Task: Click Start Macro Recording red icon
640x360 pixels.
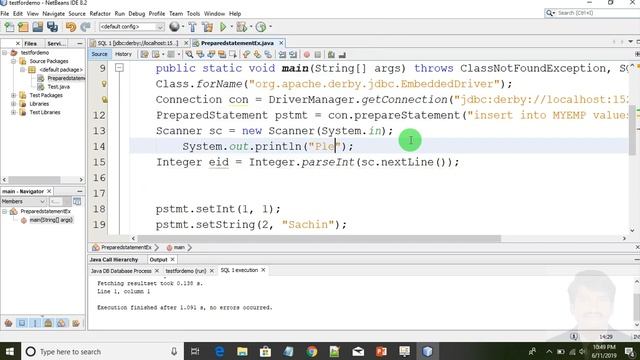Action: 307,54
